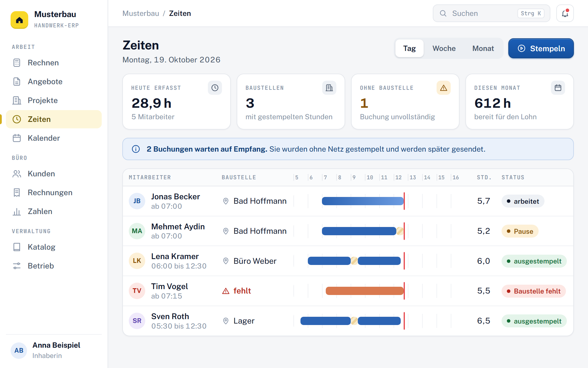Click the Mitarbeiter column header

pyautogui.click(x=150, y=178)
